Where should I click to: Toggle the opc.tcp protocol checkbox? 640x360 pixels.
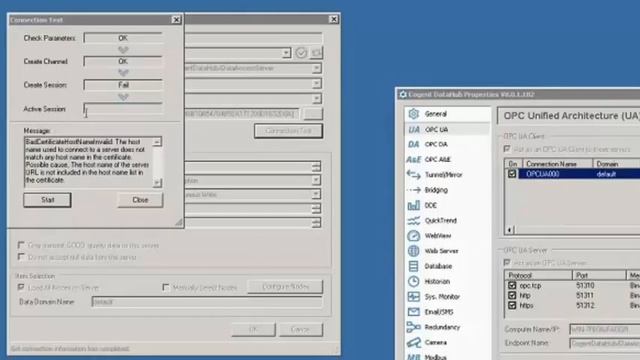[x=512, y=285]
